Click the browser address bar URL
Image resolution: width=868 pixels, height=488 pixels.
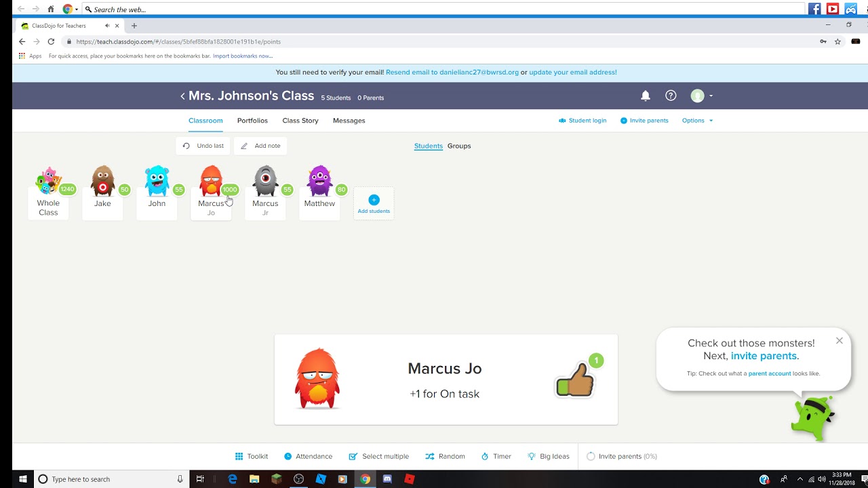pos(178,41)
